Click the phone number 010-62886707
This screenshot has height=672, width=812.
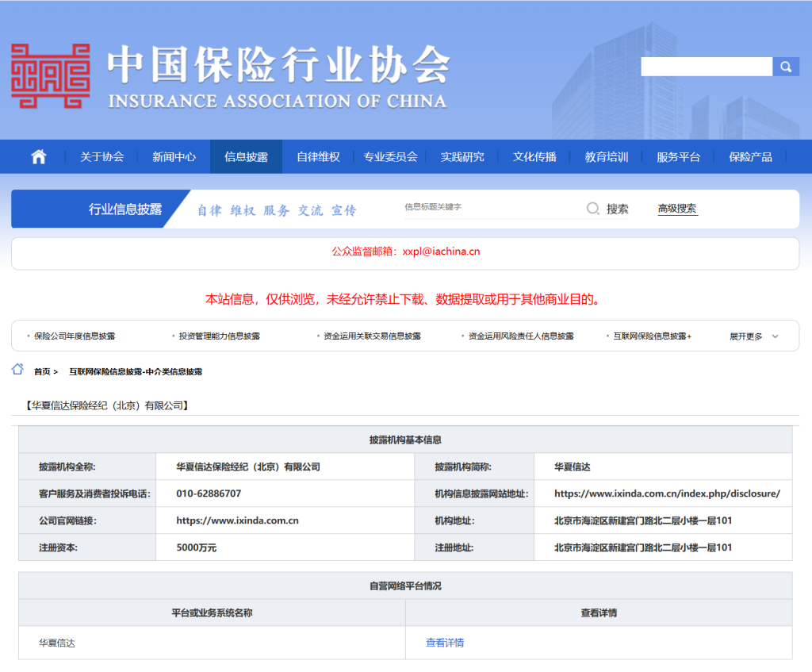coord(209,493)
